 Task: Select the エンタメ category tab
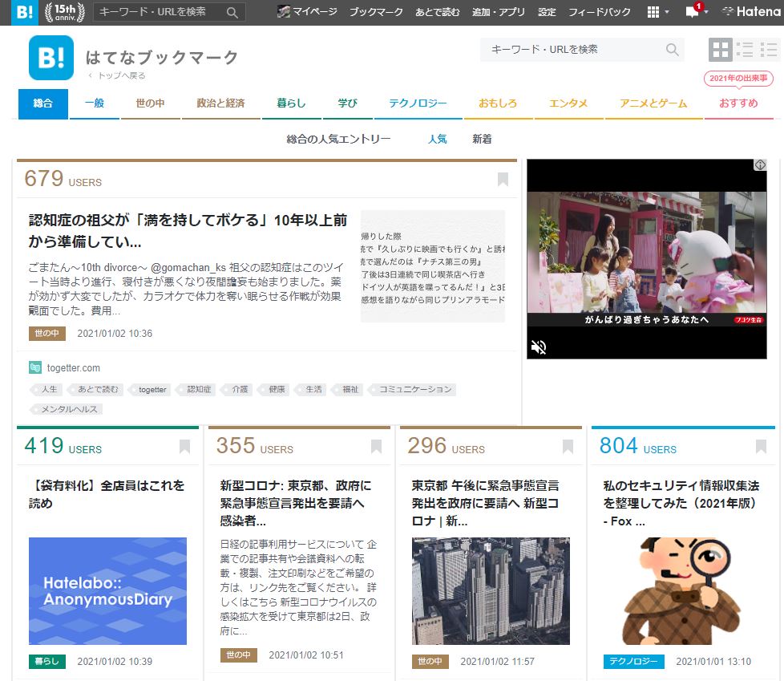click(568, 103)
